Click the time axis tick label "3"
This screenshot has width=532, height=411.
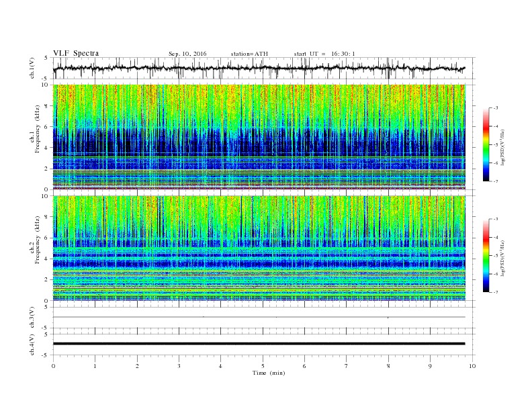(179, 366)
